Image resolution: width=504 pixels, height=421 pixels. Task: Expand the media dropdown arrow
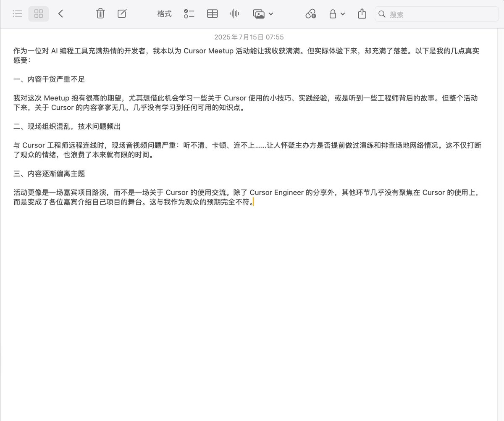click(271, 14)
